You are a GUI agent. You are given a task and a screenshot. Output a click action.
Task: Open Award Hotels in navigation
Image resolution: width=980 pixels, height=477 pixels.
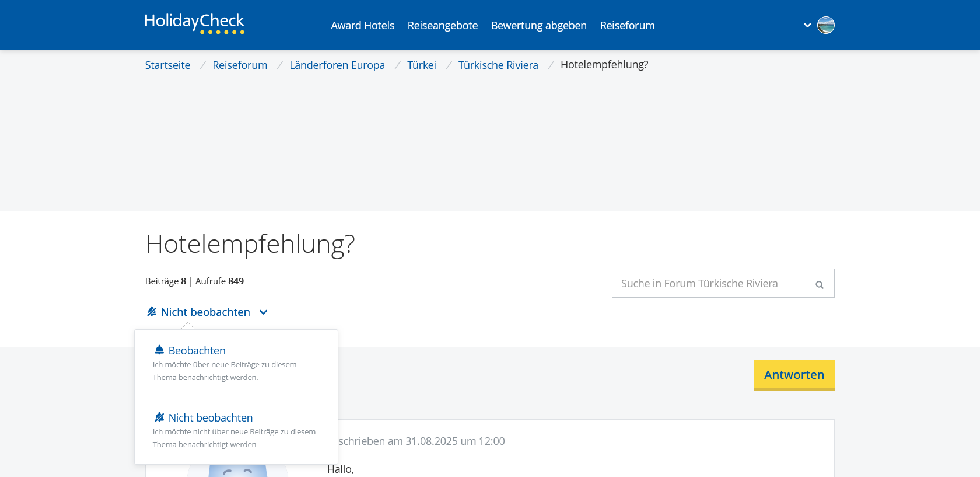point(362,26)
